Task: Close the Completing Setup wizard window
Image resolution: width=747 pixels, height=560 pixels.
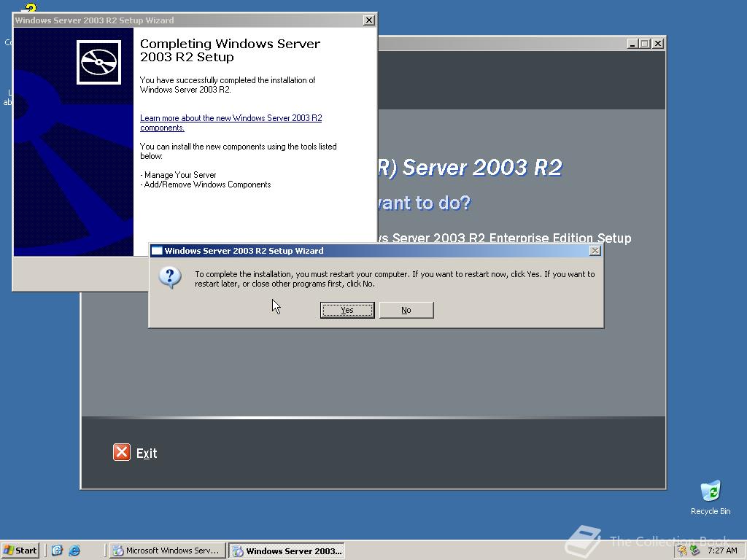Action: [x=368, y=20]
